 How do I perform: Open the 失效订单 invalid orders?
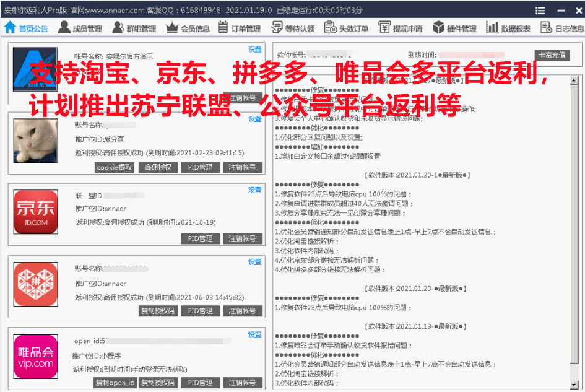[346, 28]
